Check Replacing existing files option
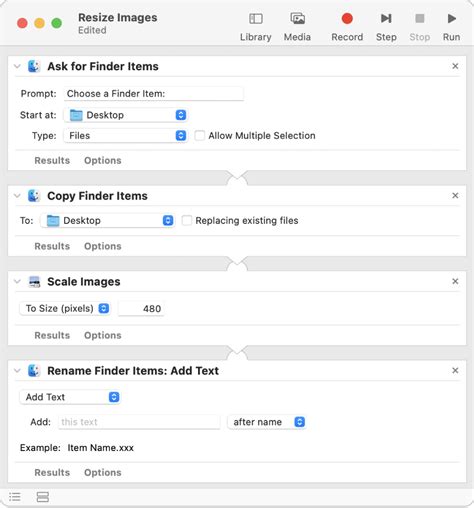This screenshot has width=474, height=508. [187, 220]
